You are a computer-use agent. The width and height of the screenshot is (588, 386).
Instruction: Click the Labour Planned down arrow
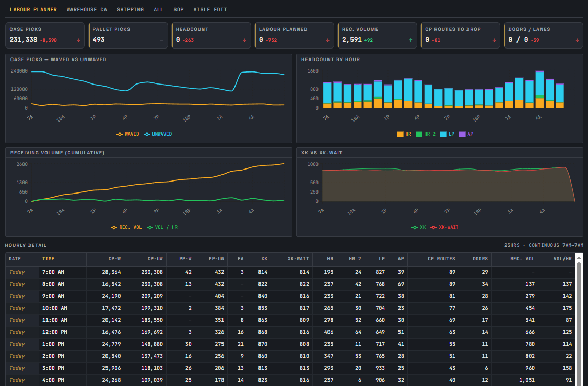pos(328,40)
